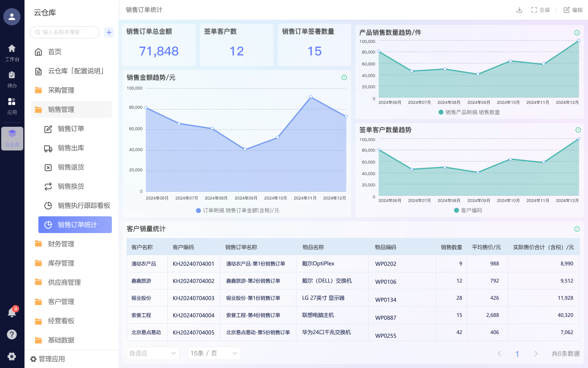
Task: Click the download icon in header
Action: (519, 10)
